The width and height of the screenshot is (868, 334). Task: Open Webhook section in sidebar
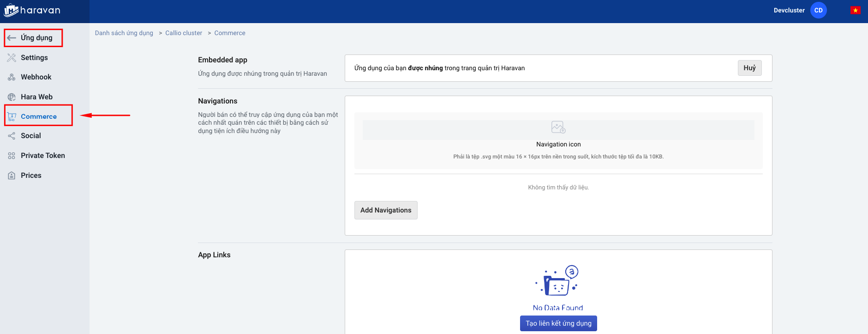(x=36, y=77)
